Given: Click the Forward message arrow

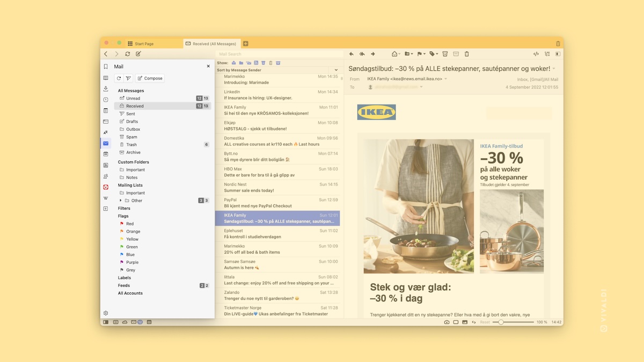Looking at the screenshot, I should coord(373,54).
